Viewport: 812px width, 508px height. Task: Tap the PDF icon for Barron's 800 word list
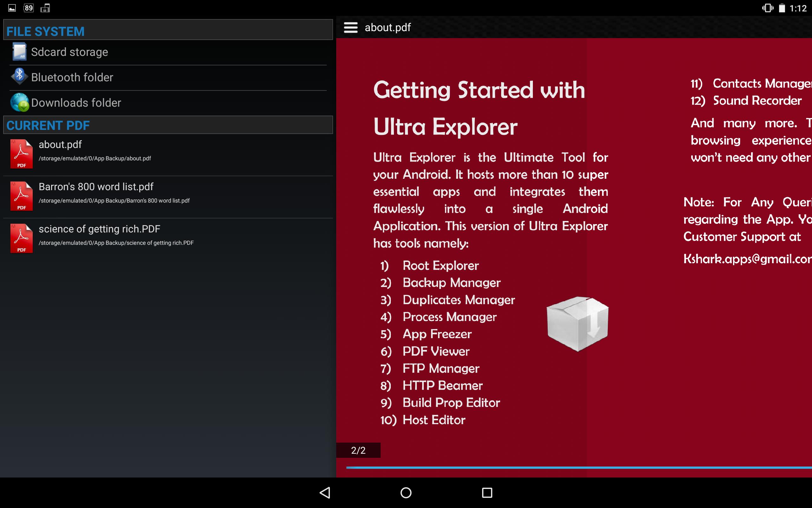point(22,196)
